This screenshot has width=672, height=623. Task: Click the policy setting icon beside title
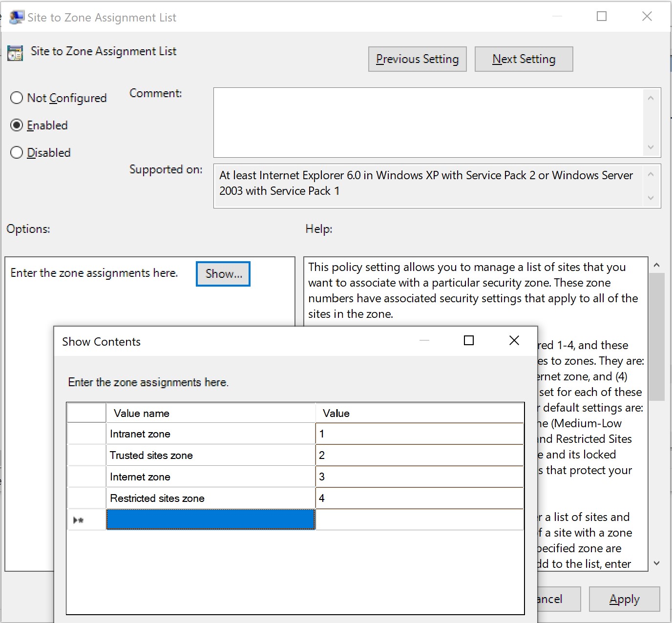point(15,53)
